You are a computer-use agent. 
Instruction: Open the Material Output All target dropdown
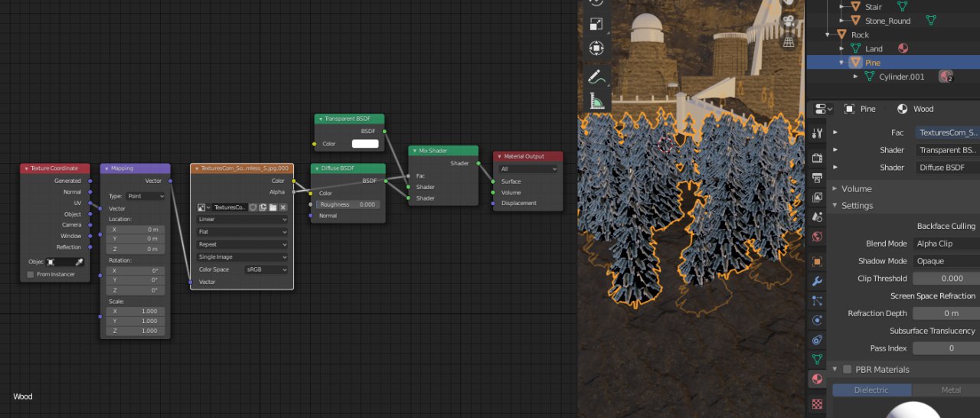(528, 168)
